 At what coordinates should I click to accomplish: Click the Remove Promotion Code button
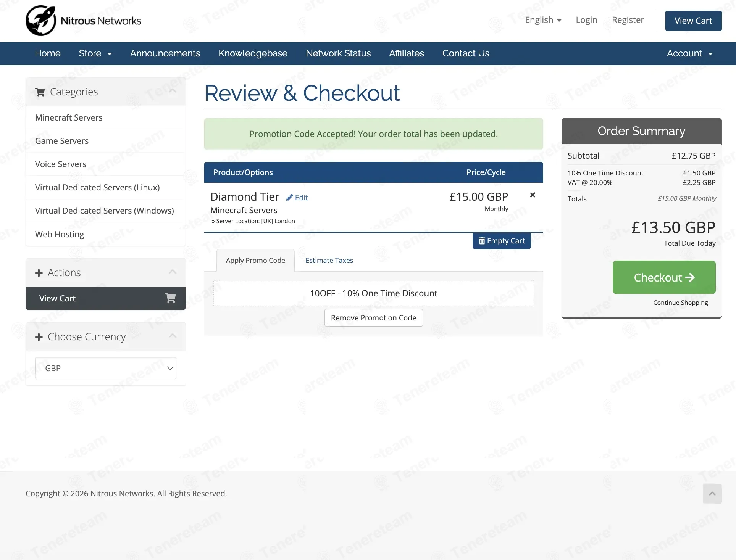(x=374, y=318)
